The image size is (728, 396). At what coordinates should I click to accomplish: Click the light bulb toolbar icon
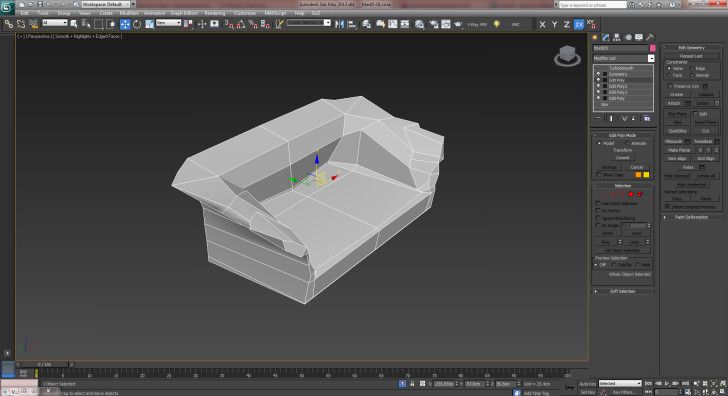tap(497, 24)
